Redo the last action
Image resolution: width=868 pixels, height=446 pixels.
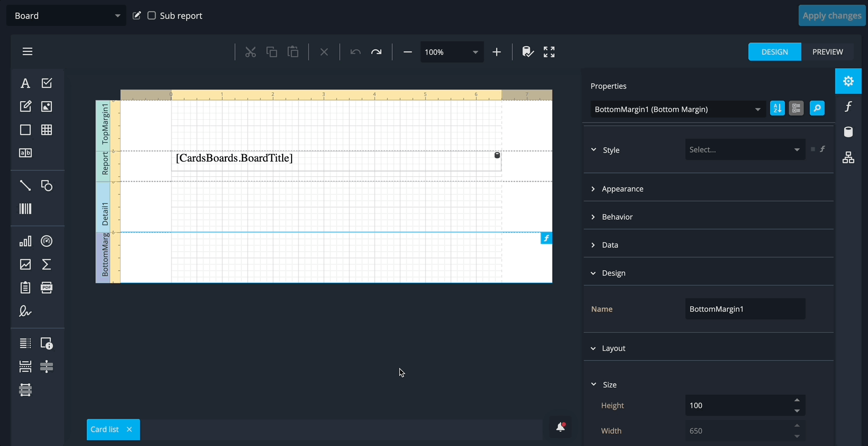(376, 52)
